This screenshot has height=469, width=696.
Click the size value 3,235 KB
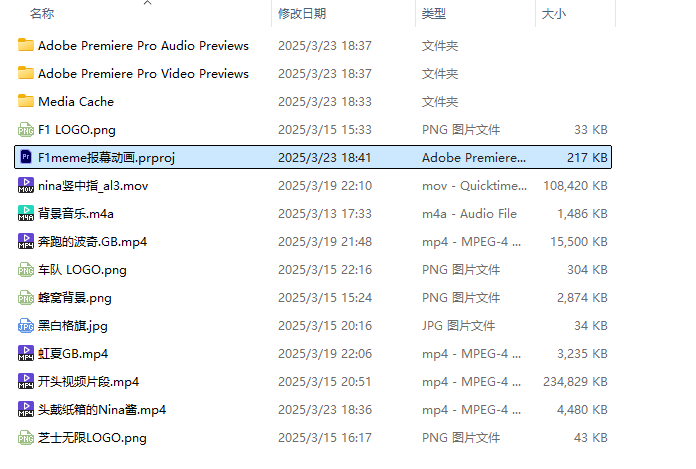click(582, 354)
